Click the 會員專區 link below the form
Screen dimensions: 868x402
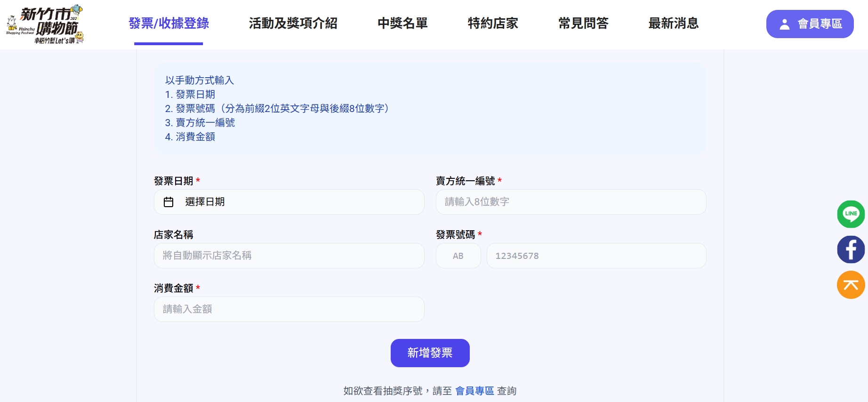pos(474,391)
